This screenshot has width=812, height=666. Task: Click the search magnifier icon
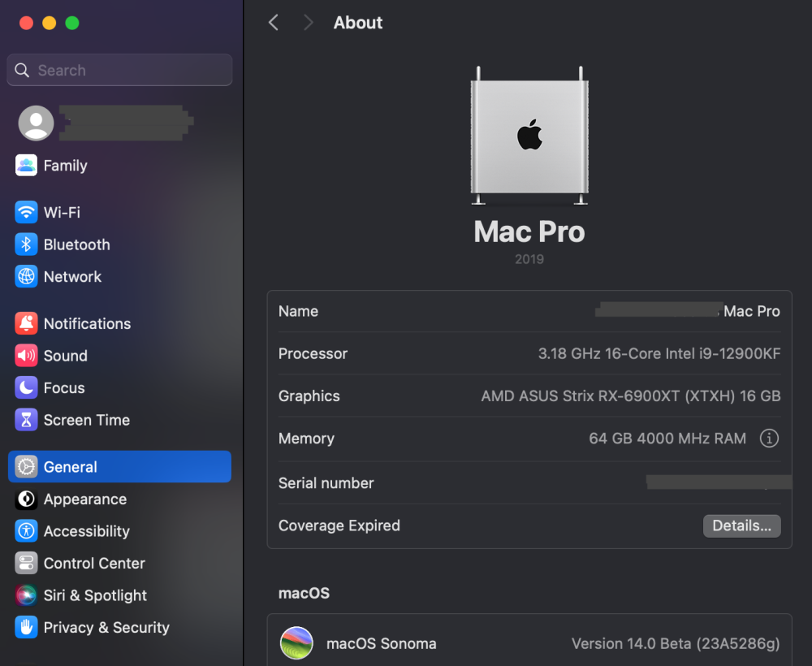tap(22, 70)
